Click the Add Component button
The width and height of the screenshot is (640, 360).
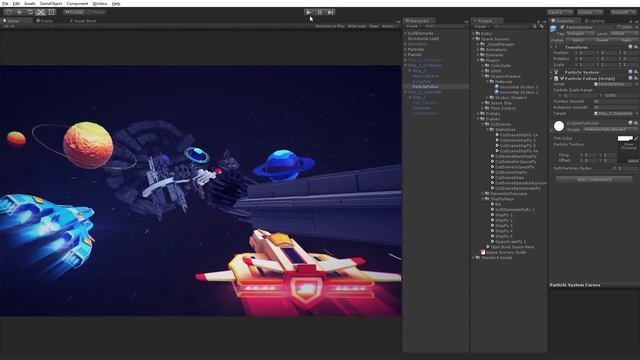coord(594,179)
